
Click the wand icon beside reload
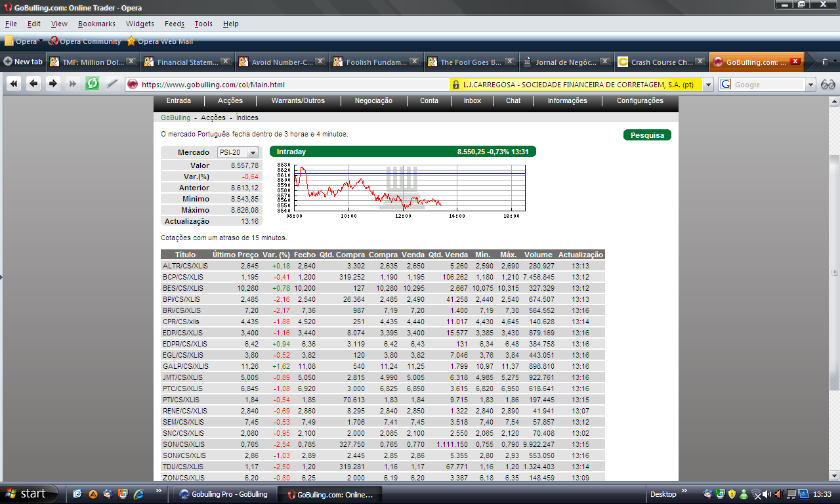(112, 83)
